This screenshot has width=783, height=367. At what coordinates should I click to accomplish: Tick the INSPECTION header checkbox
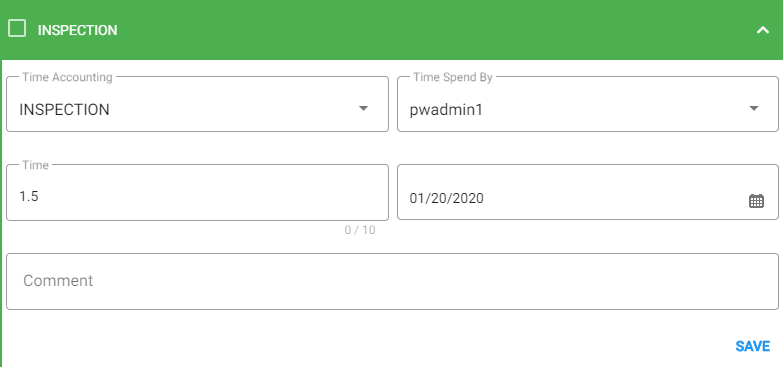(x=17, y=28)
